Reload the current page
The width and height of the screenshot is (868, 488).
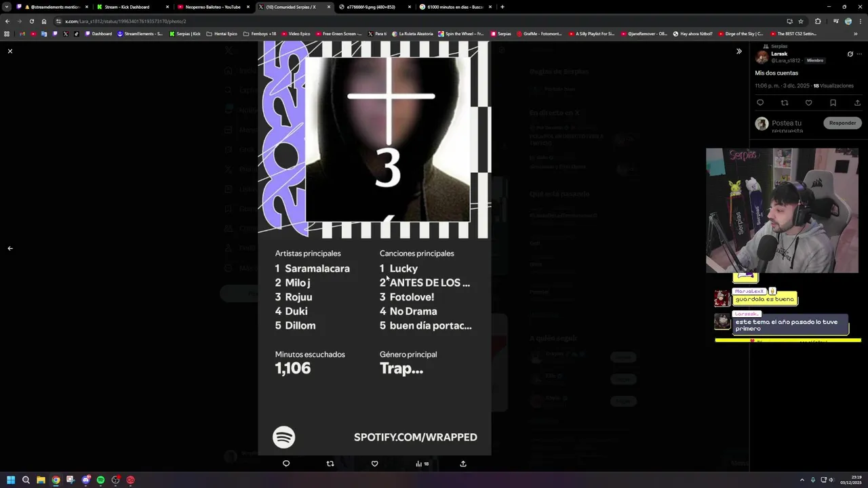(32, 21)
